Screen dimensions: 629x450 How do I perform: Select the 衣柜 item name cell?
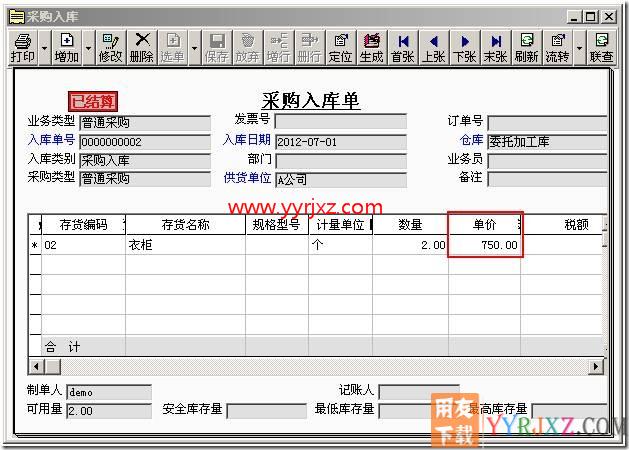(185, 245)
